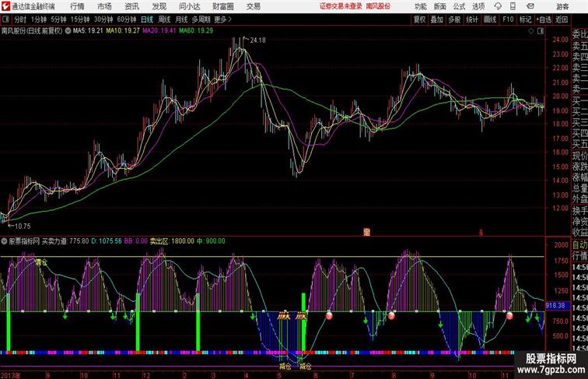Image resolution: width=588 pixels, height=379 pixels.
Task: Open the 统计 statistics tool
Action: click(471, 19)
